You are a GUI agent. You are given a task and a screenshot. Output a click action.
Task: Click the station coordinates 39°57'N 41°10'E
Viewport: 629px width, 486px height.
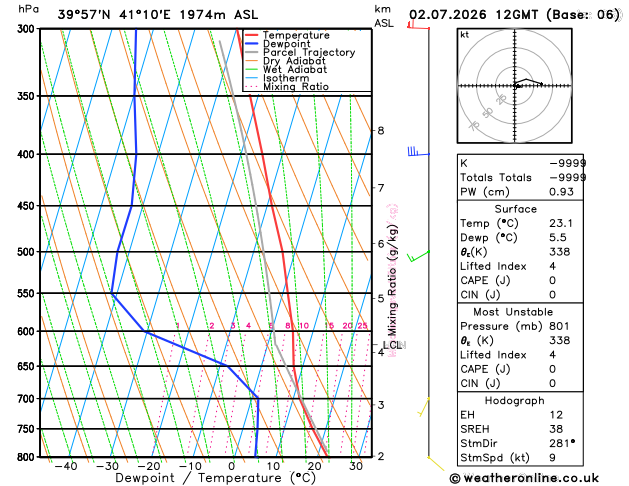pos(114,15)
